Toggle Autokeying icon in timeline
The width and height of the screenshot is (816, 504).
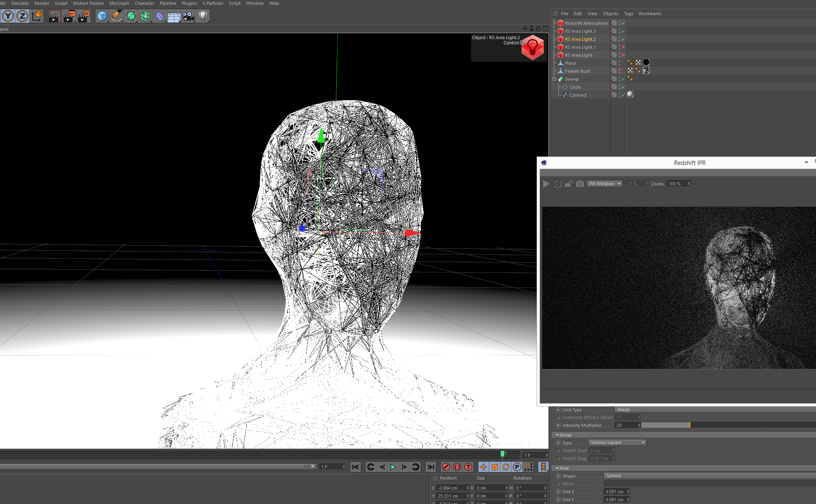coord(457,467)
